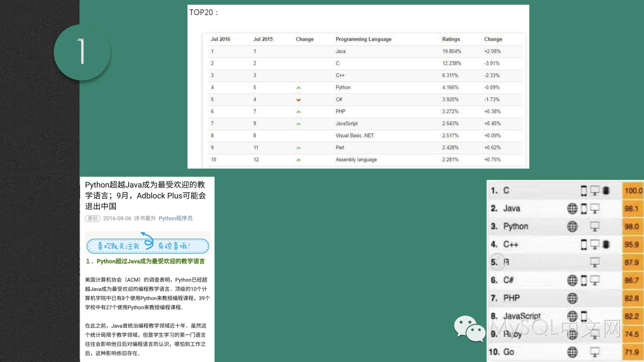Image resolution: width=644 pixels, height=362 pixels.
Task: Open the Python程序员 account link
Action: [175, 218]
